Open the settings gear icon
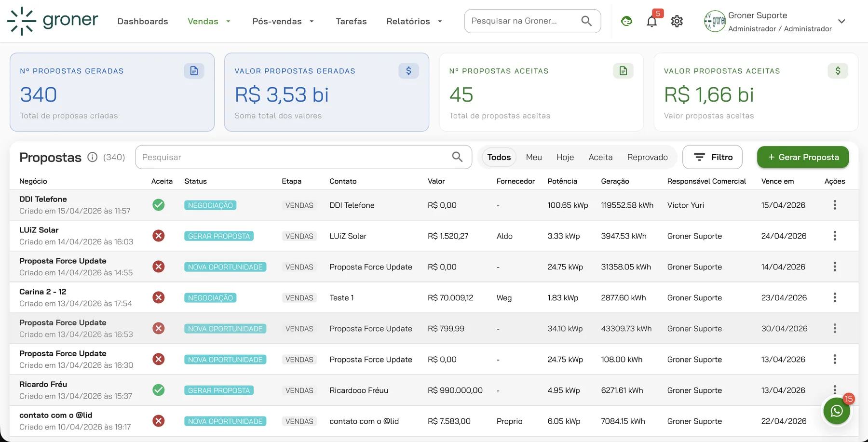The image size is (868, 442). tap(677, 21)
